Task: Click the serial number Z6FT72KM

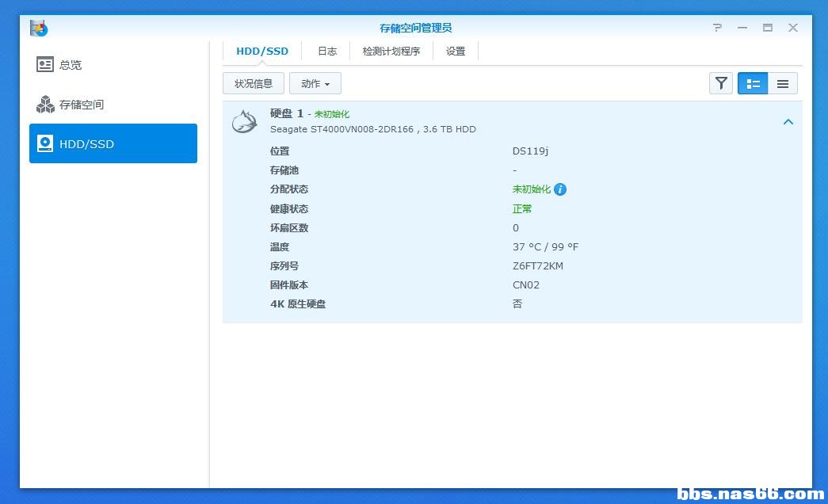Action: (537, 265)
